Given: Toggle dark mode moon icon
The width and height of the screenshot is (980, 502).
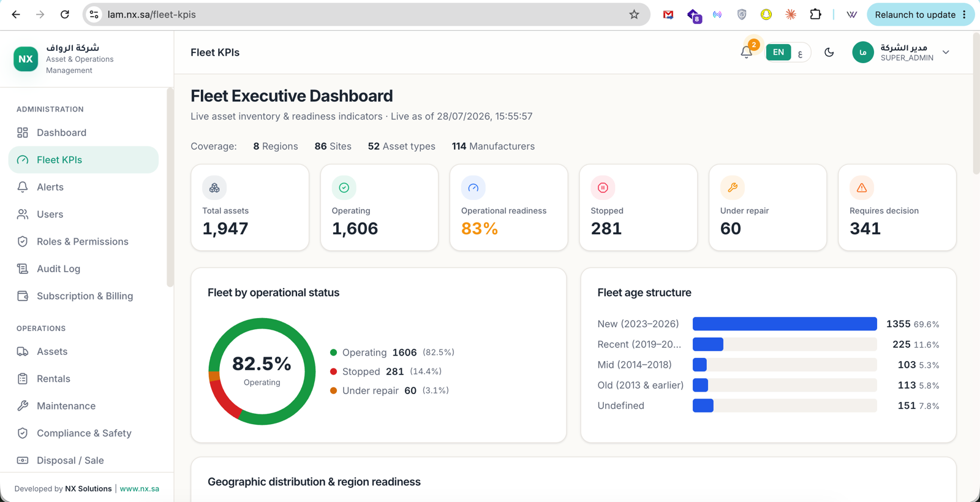Looking at the screenshot, I should (x=829, y=53).
